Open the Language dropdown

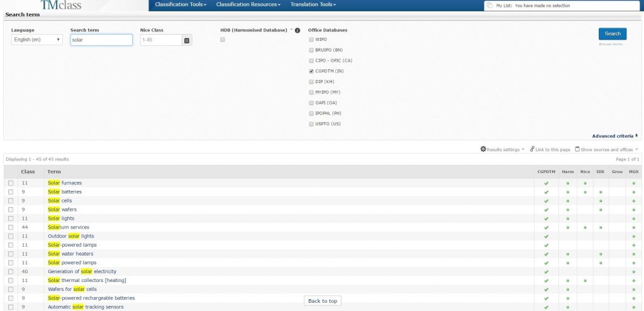[37, 40]
